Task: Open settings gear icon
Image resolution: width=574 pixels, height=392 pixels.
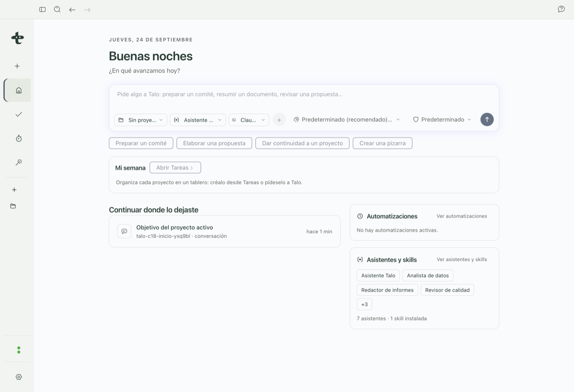Action: tap(18, 377)
